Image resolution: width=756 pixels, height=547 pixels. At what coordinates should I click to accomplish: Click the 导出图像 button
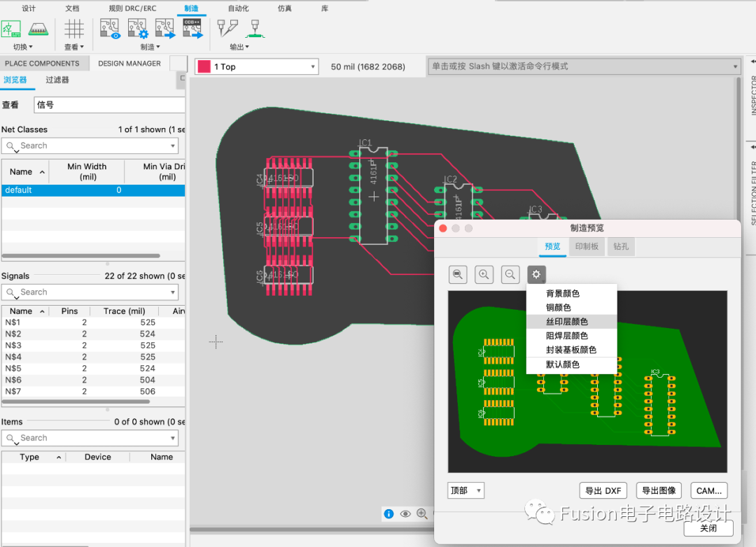(659, 490)
